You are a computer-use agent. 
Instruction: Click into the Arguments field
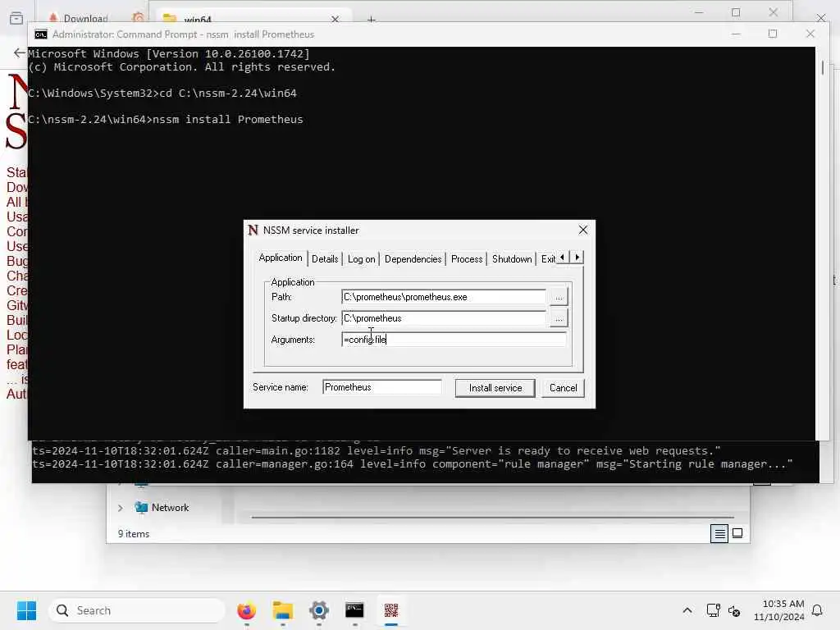point(454,340)
